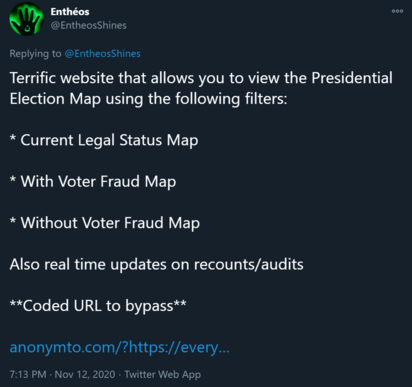Click the 'With Voter Fraud Map' bullet line
The height and width of the screenshot is (387, 412).
click(x=93, y=182)
